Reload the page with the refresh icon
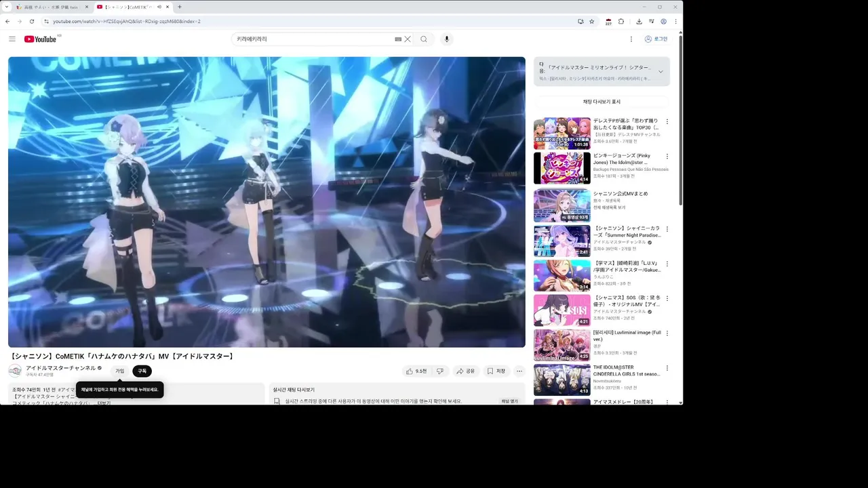 31,21
